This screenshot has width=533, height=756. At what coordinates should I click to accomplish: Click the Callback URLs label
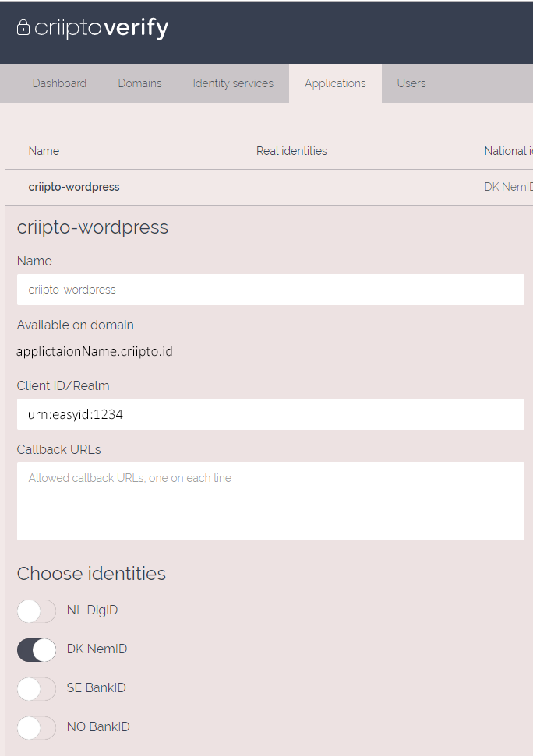[59, 449]
